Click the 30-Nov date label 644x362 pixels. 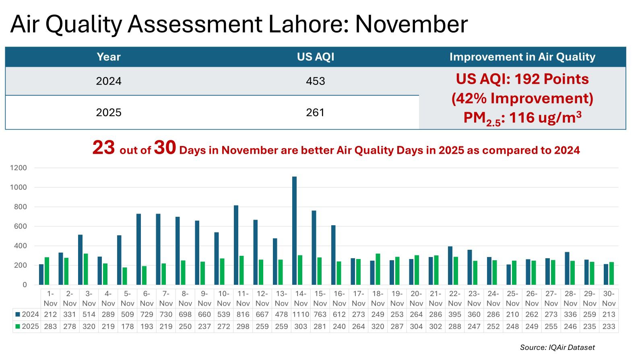coord(609,298)
